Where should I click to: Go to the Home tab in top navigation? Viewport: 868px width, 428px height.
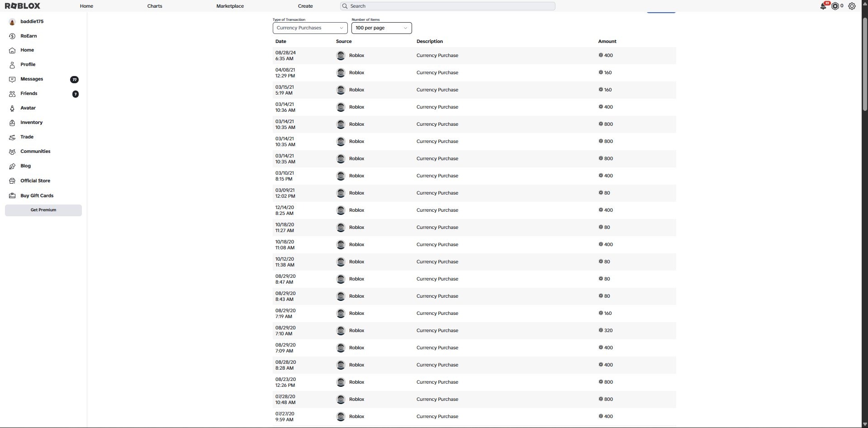point(86,6)
